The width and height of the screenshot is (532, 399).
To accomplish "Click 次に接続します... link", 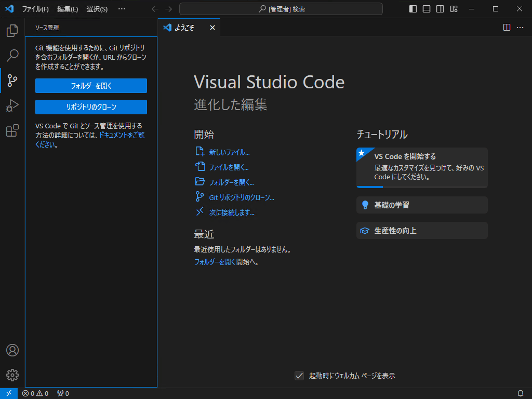I will point(232,212).
